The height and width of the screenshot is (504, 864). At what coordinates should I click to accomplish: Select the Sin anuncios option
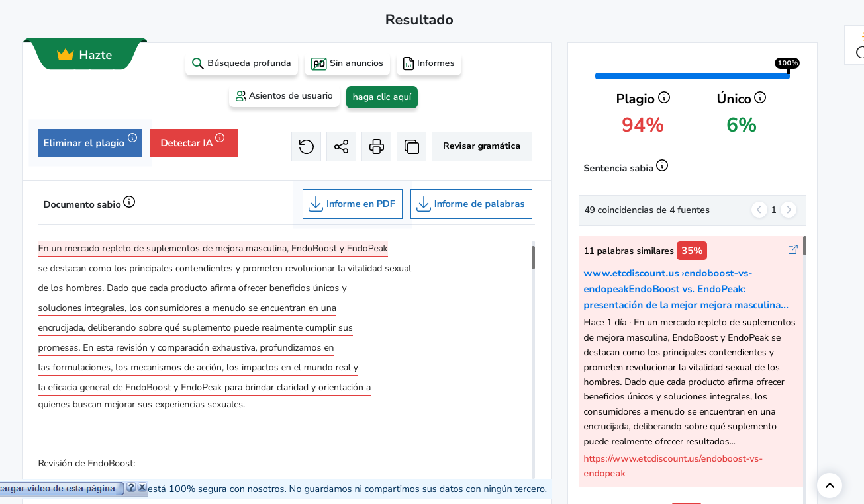pos(347,63)
